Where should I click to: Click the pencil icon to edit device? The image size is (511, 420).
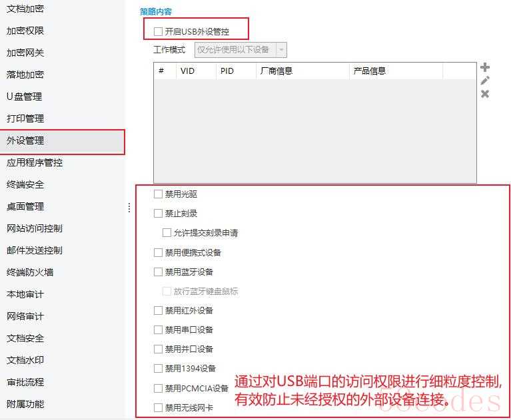click(485, 81)
